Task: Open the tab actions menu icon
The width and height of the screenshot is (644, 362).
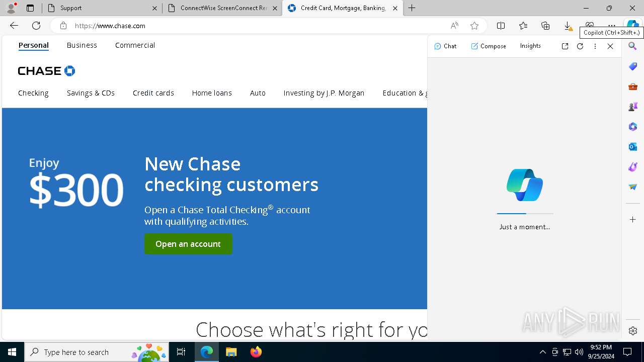Action: click(30, 8)
